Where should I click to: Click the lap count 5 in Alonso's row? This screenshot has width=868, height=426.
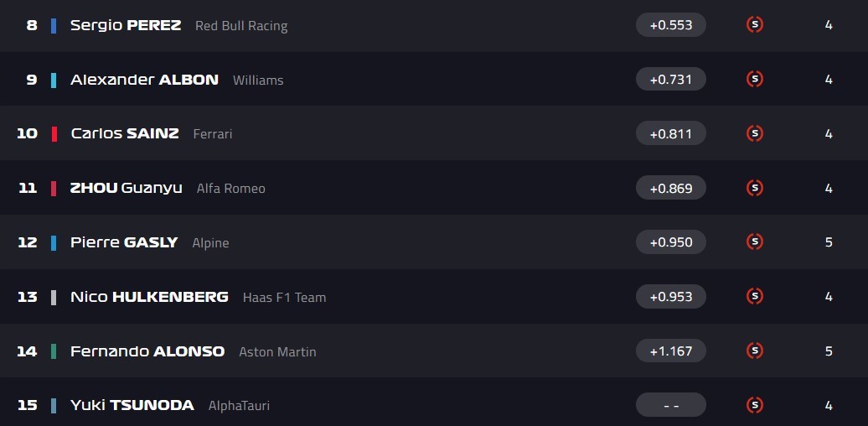point(828,351)
